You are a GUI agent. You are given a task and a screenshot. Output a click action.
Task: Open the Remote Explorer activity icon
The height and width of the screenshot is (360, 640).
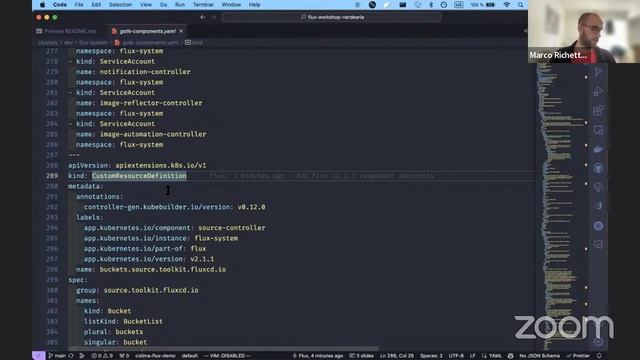click(598, 130)
